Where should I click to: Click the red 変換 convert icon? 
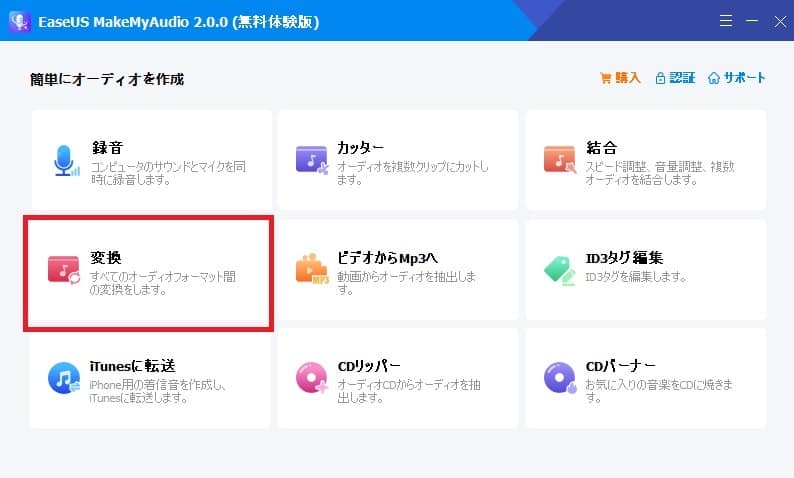tap(64, 270)
